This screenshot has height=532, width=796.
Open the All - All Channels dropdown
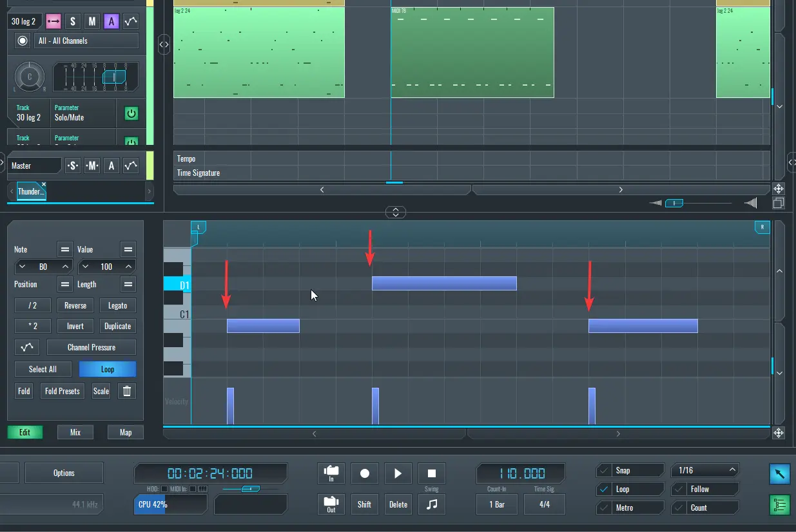click(86, 41)
